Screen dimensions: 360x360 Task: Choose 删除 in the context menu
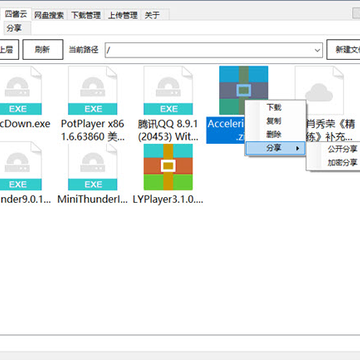pos(275,134)
